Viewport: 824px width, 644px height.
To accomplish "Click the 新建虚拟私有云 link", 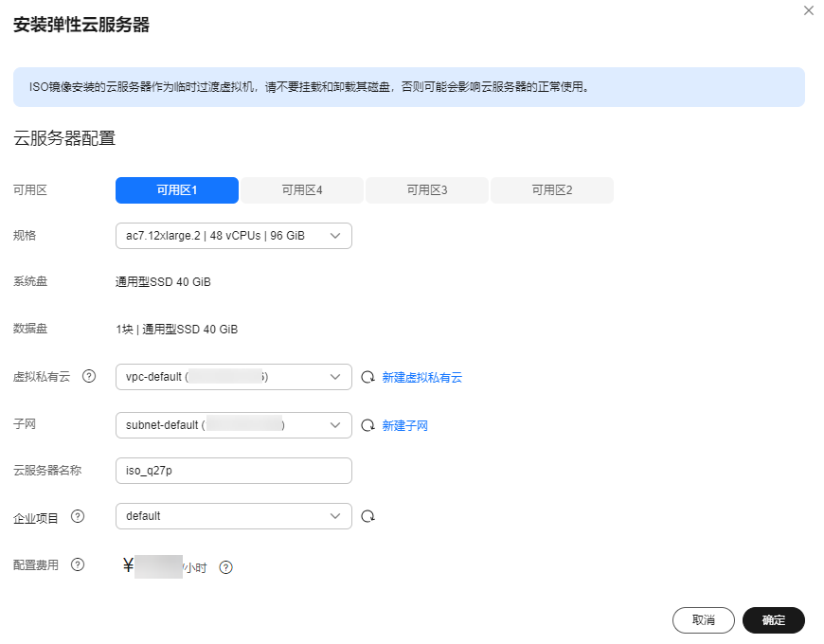I will [x=421, y=377].
